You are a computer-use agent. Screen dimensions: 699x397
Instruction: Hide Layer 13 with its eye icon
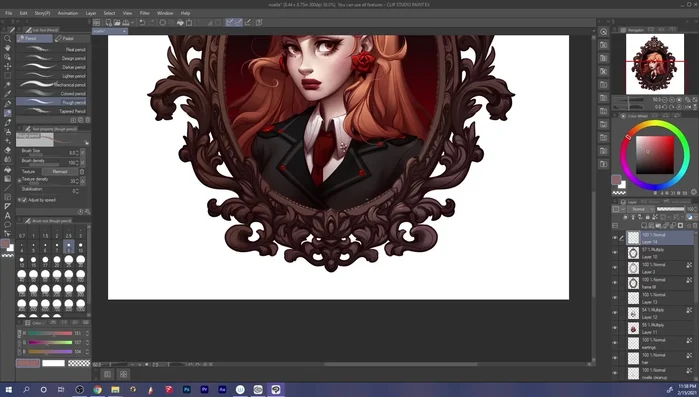pos(615,298)
